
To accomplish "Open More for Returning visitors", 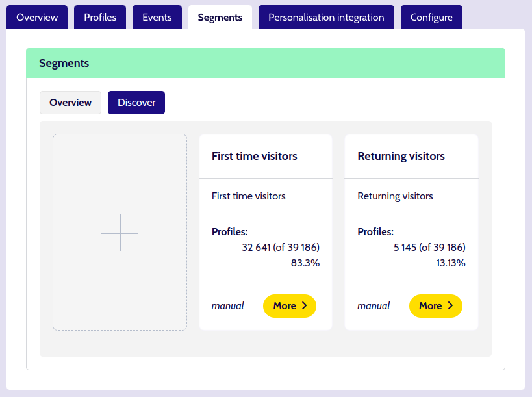I will click(x=436, y=306).
